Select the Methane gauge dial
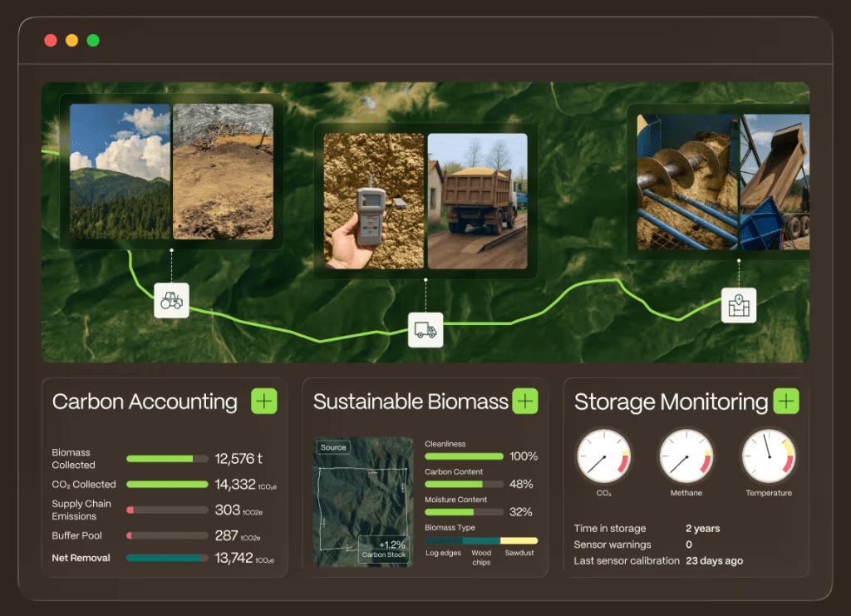The height and width of the screenshot is (616, 851). tap(686, 456)
